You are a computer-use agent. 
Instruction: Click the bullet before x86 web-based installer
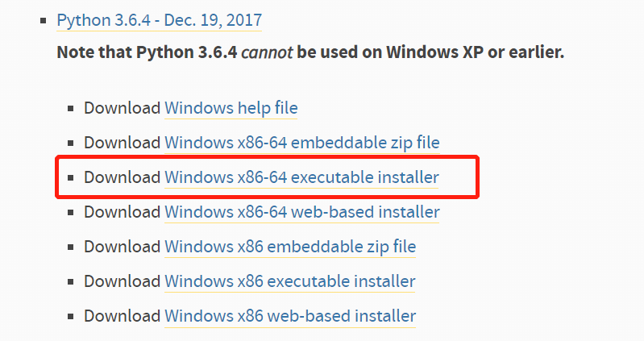pos(71,316)
